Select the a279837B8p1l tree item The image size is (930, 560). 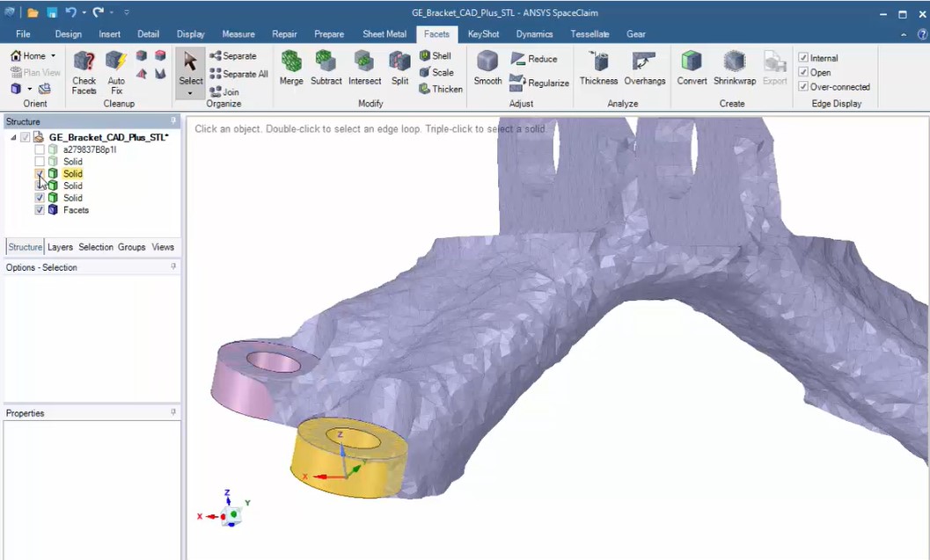[90, 149]
